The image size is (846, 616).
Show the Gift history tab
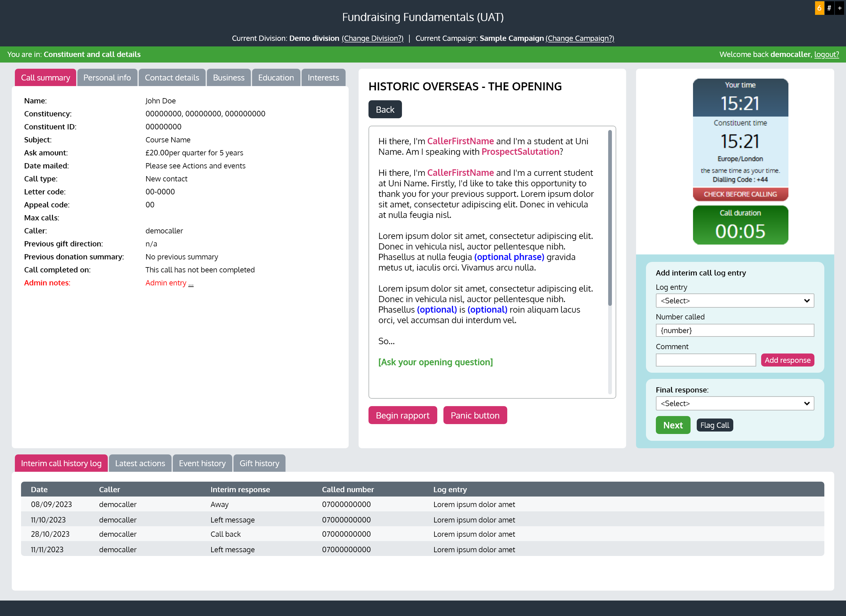[259, 463]
